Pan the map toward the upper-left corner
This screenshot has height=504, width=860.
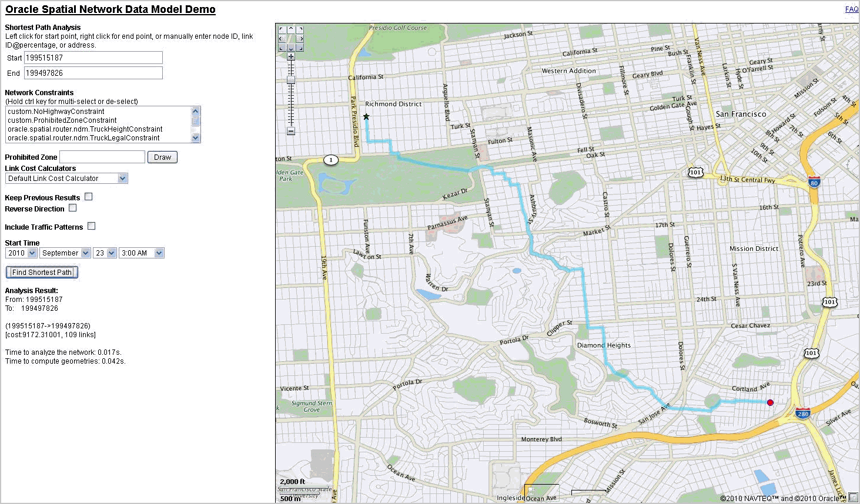[282, 29]
